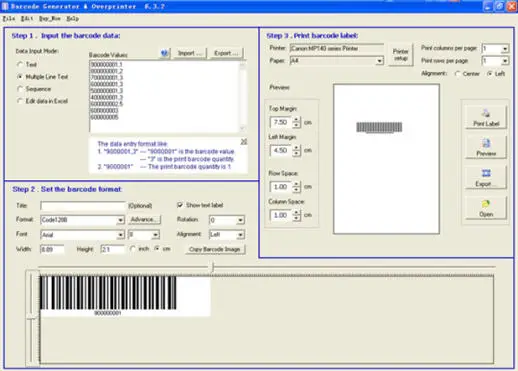
Task: Click the Export button above barcode values
Action: 226,53
